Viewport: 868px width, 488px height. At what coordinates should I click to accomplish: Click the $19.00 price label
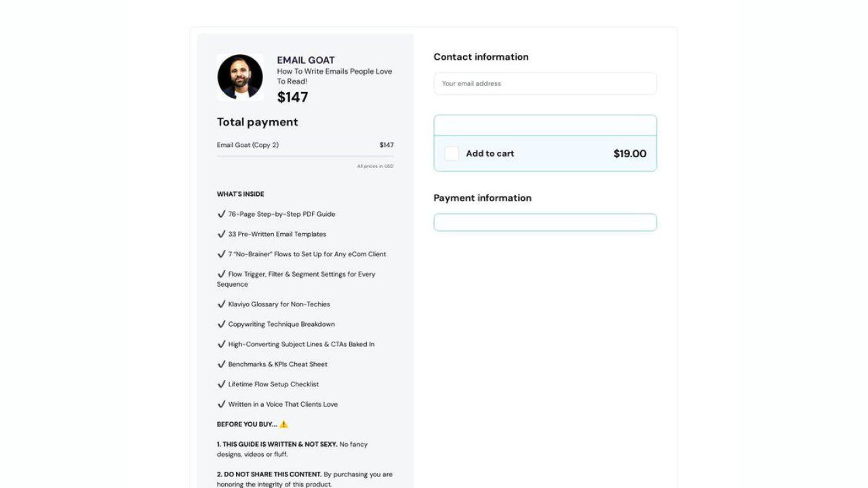pyautogui.click(x=629, y=153)
